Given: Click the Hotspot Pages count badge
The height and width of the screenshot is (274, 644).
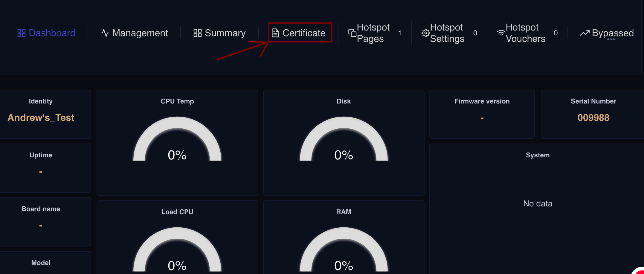Looking at the screenshot, I should [x=400, y=33].
